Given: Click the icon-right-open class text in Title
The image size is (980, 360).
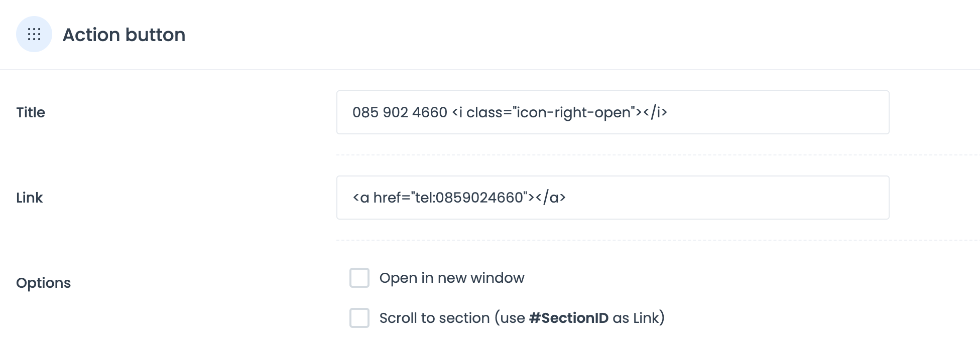Looking at the screenshot, I should [573, 112].
